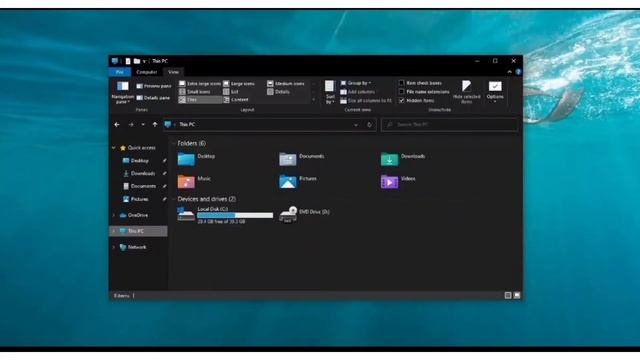Screen dimensions: 640x360
Task: Go up one level arrow
Action: [x=155, y=124]
